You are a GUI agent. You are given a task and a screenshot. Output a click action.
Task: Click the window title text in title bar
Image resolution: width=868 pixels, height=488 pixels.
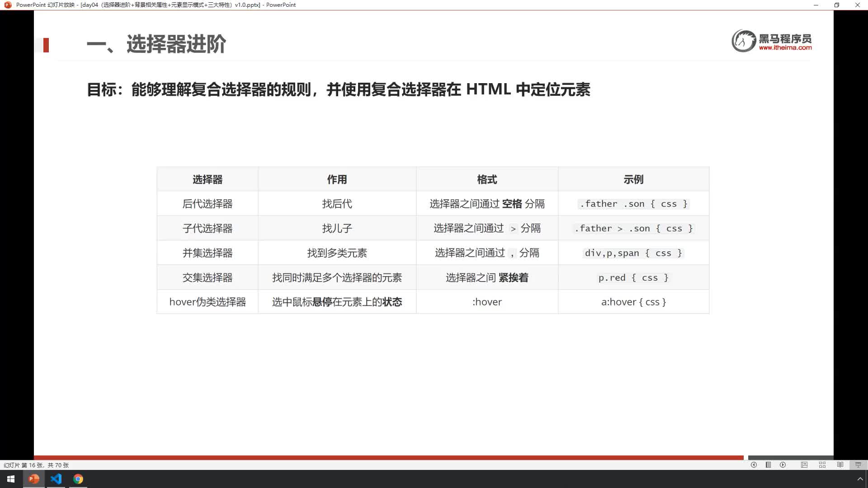coord(156,5)
